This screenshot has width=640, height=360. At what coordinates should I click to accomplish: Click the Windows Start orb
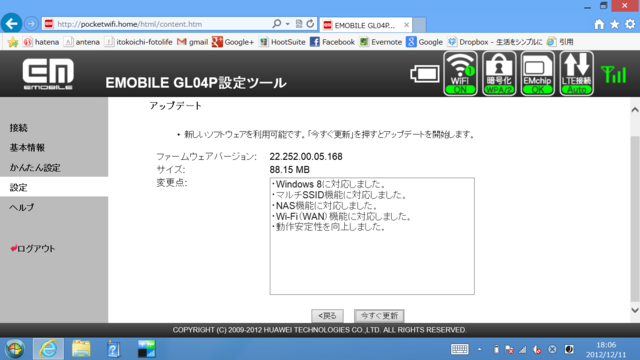pyautogui.click(x=15, y=349)
